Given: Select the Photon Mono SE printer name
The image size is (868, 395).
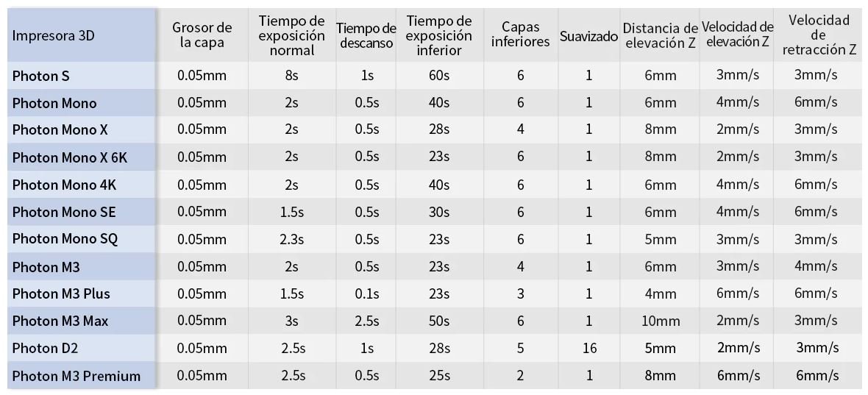Looking at the screenshot, I should 64,213.
